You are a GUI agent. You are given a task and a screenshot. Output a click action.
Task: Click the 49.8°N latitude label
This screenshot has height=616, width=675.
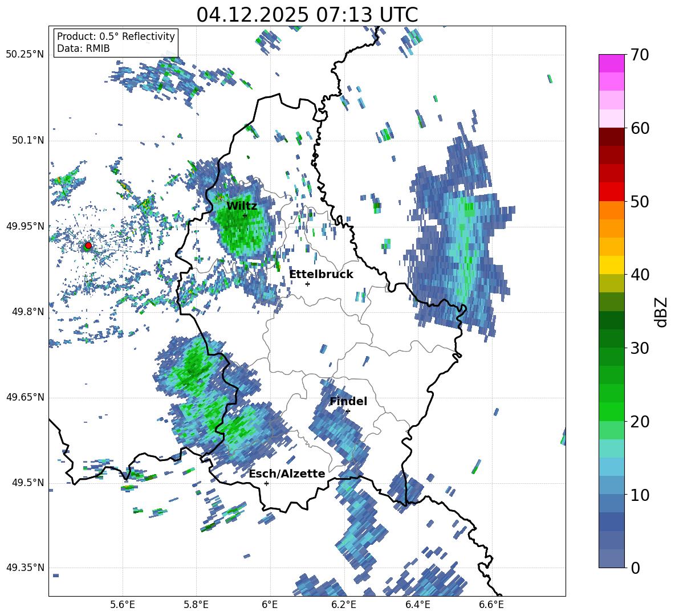27,312
